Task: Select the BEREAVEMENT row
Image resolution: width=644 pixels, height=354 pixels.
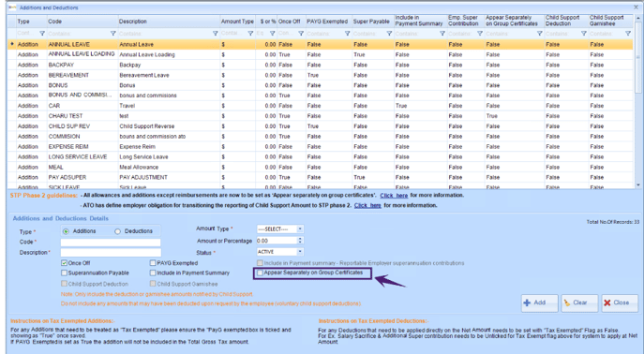Action: [321, 75]
